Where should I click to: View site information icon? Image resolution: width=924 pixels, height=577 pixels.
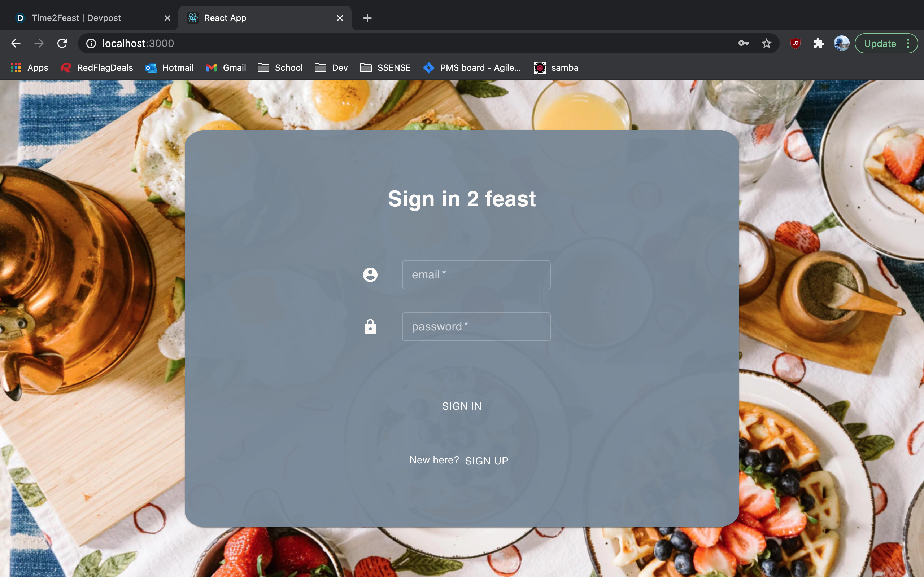tap(91, 44)
